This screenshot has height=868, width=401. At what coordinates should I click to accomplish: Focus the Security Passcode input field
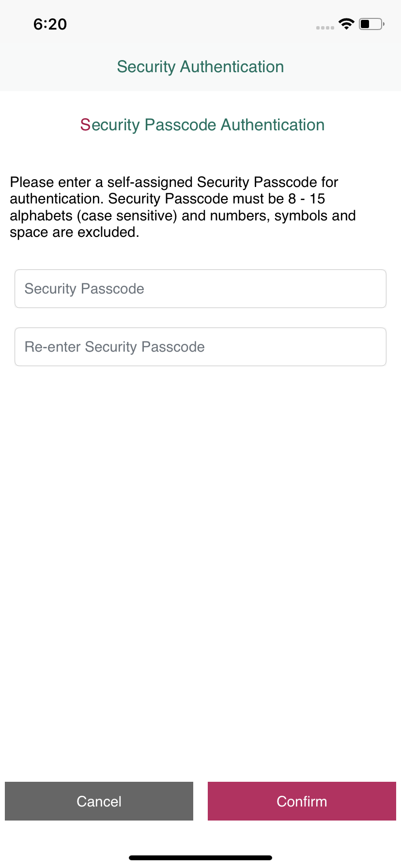click(x=200, y=289)
